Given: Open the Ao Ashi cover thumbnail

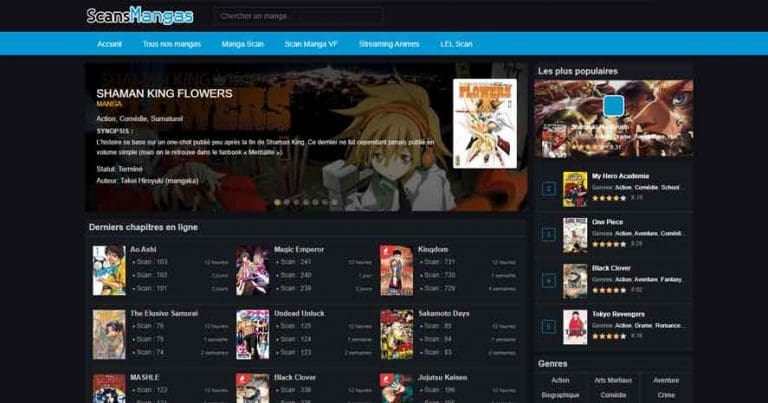Looking at the screenshot, I should 109,270.
